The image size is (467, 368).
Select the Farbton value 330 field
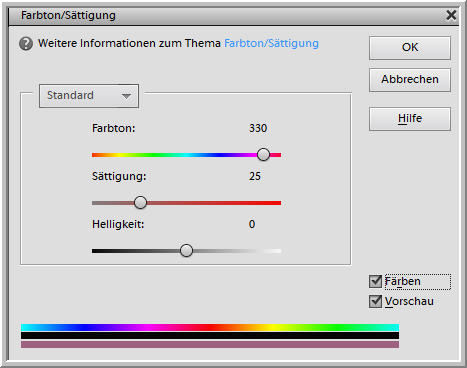click(258, 128)
